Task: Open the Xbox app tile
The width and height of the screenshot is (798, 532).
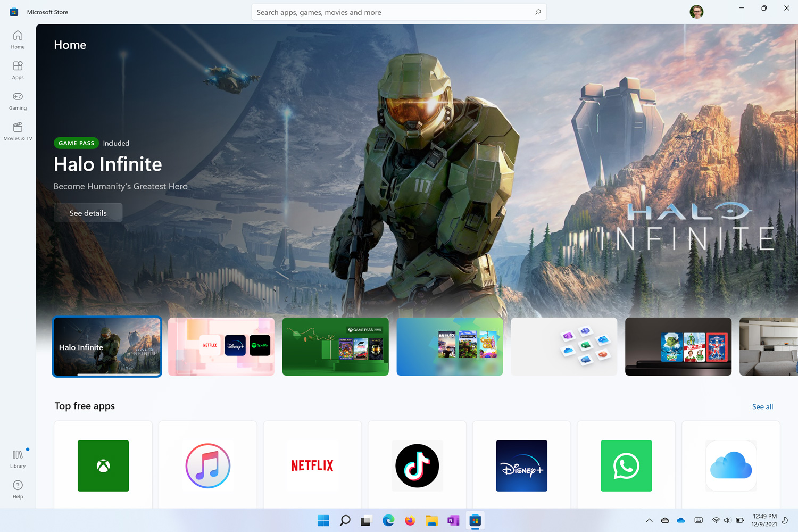Action: coord(103,465)
